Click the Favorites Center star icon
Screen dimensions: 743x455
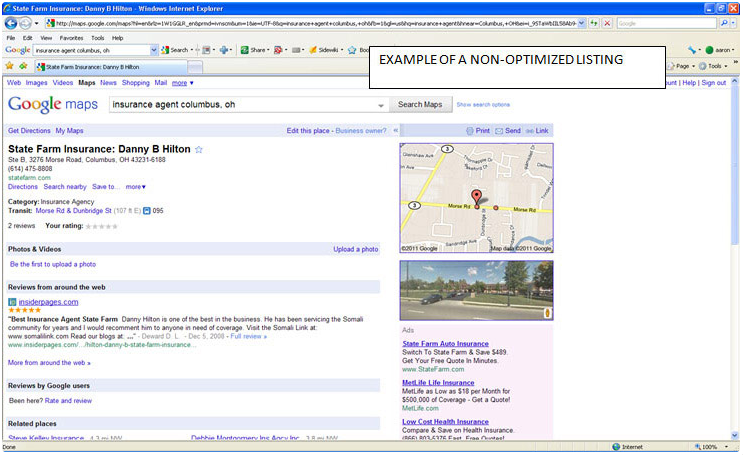(x=9, y=66)
